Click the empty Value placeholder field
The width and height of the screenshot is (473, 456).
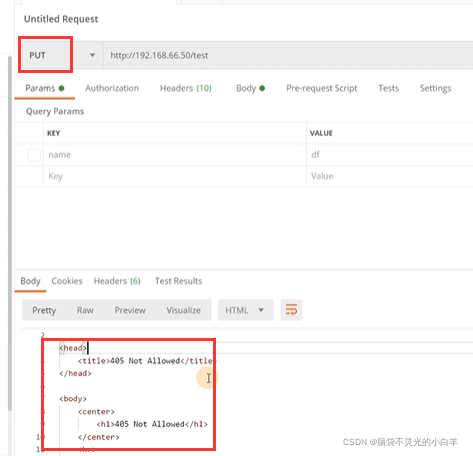(390, 176)
